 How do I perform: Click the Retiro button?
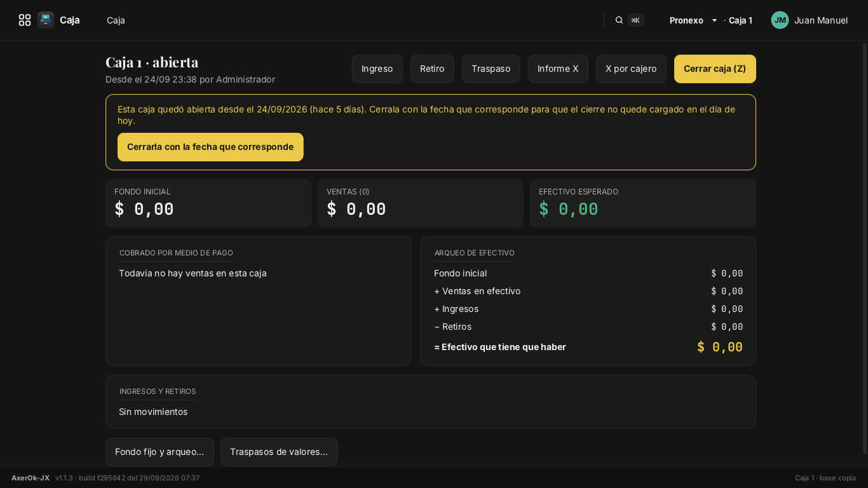coord(432,69)
